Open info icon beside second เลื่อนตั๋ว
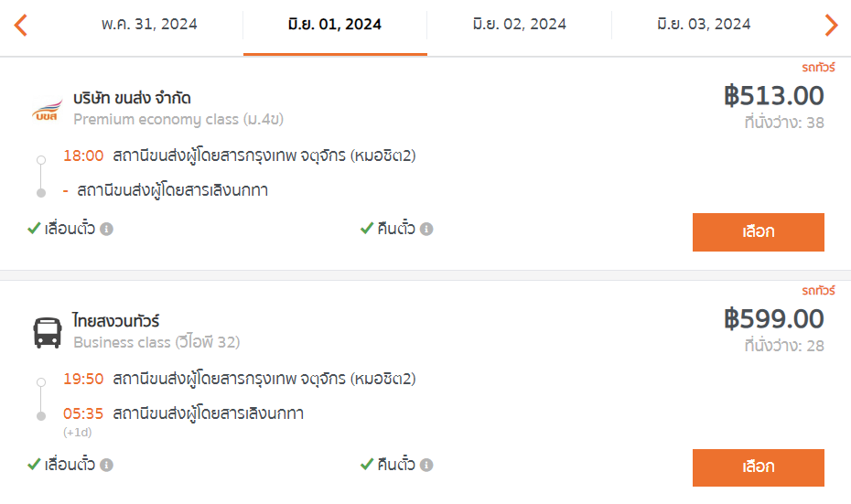The width and height of the screenshot is (851, 504). coord(107,465)
